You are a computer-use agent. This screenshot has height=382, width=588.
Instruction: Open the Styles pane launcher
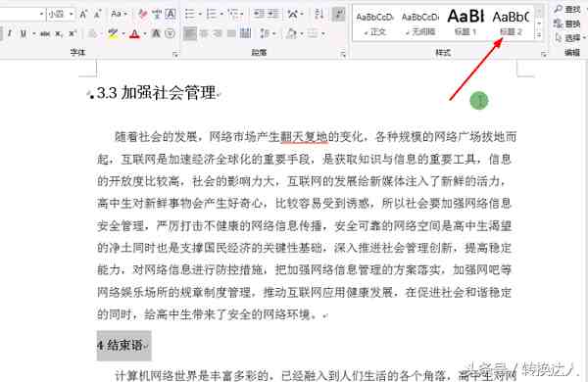pos(544,55)
